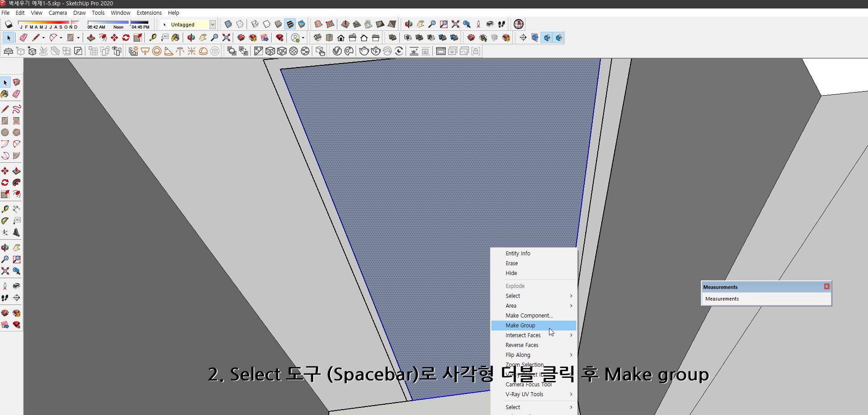Start V-Ray Render teapot icon
The image size is (868, 415).
point(364,51)
